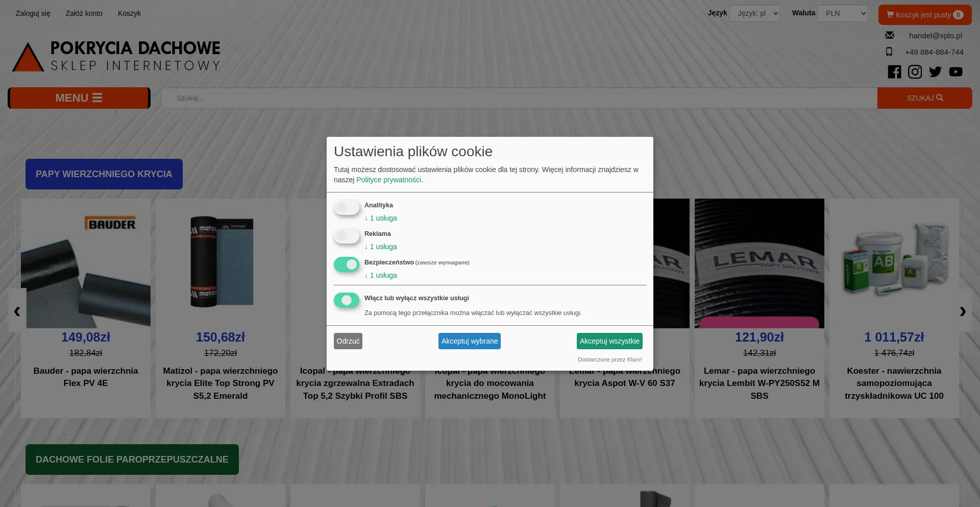Click the 121,90zł price
This screenshot has width=980, height=507.
(759, 337)
